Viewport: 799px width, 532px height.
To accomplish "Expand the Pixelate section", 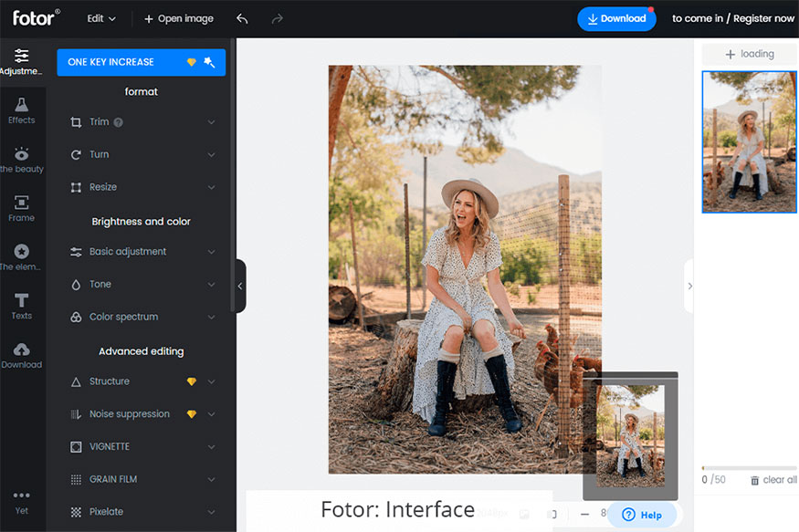I will click(x=211, y=512).
